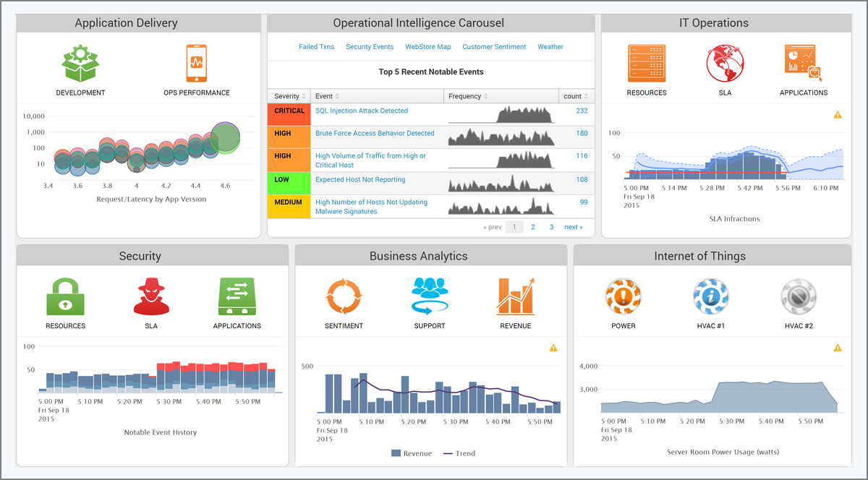The image size is (868, 480).
Task: Toggle the Trend line in the legend
Action: [x=461, y=453]
